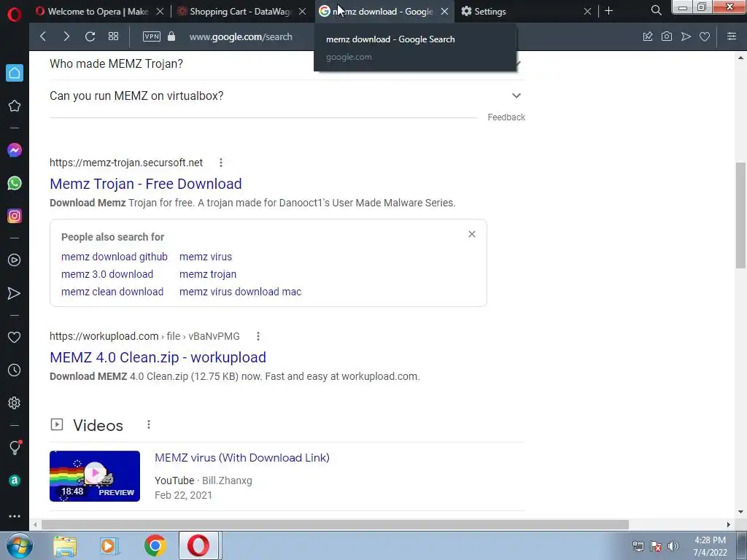Open the sidebar Player icon
This screenshot has height=560, width=747.
click(15, 260)
